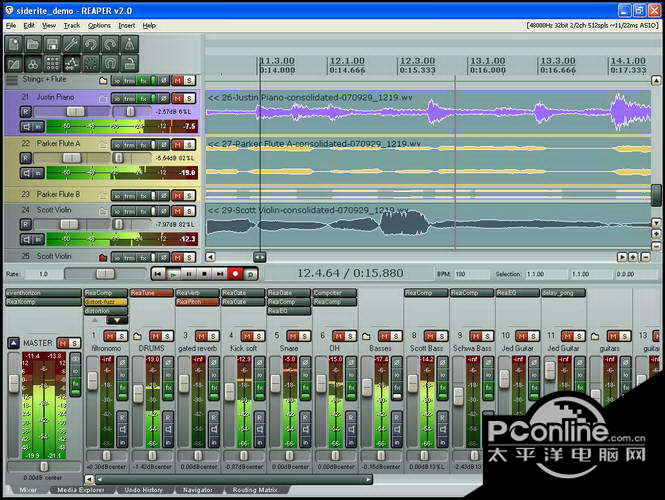The width and height of the screenshot is (665, 500).
Task: Collapse the Strings + Flute folder track
Action: 103,80
